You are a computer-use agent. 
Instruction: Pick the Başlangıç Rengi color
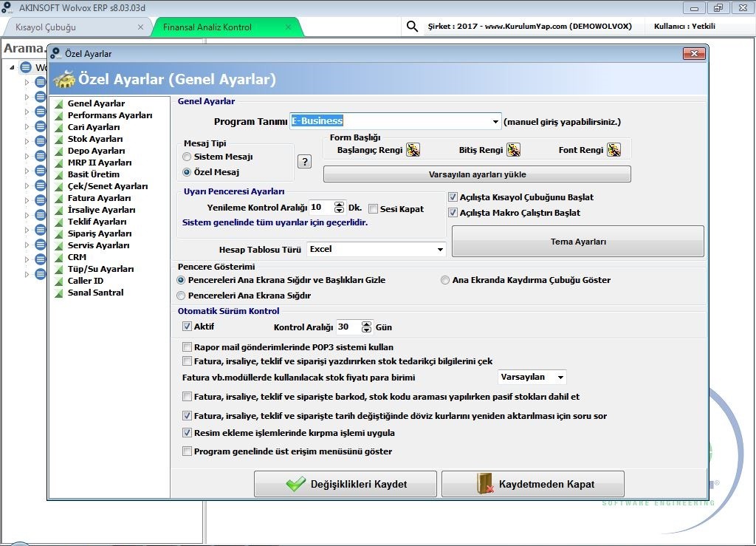click(x=413, y=150)
